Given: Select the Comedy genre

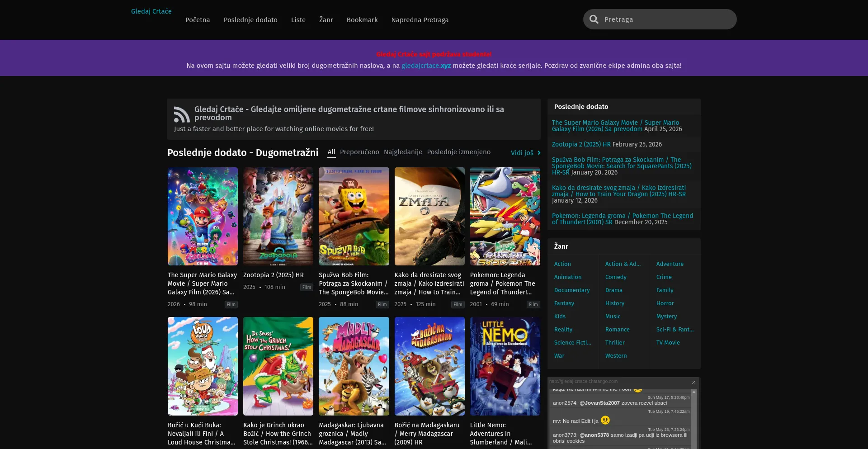Looking at the screenshot, I should tap(616, 277).
